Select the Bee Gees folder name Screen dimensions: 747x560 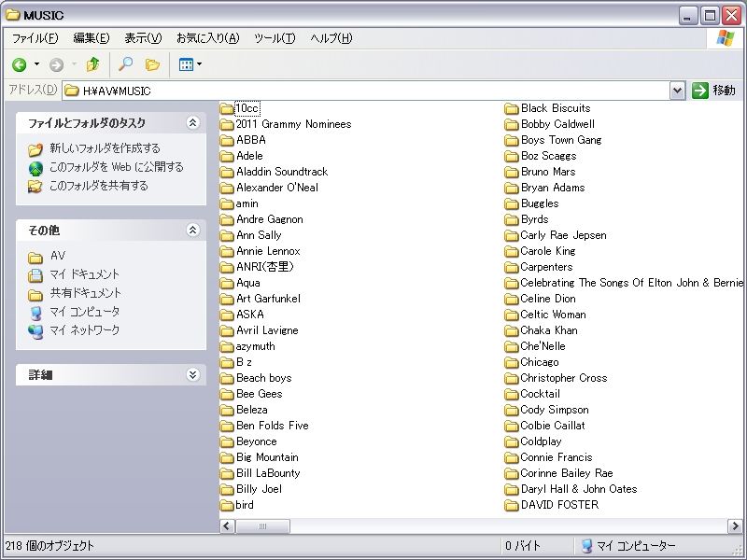pos(260,394)
